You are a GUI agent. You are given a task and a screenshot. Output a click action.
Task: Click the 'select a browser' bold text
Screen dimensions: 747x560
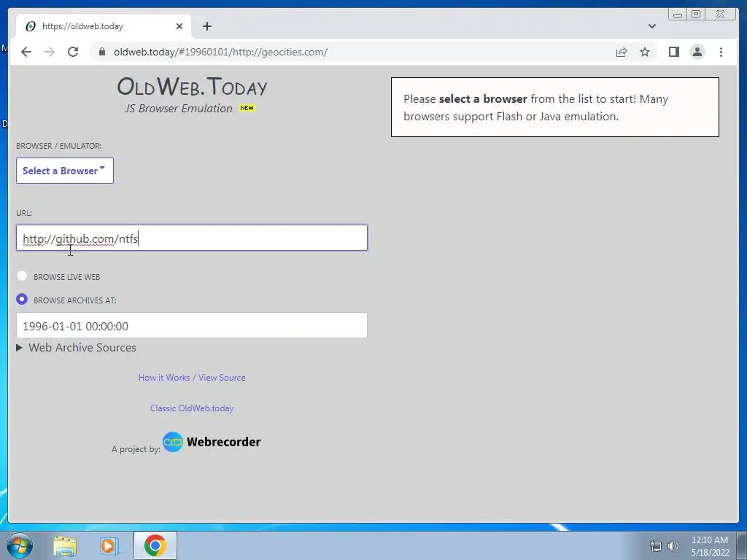pos(483,99)
